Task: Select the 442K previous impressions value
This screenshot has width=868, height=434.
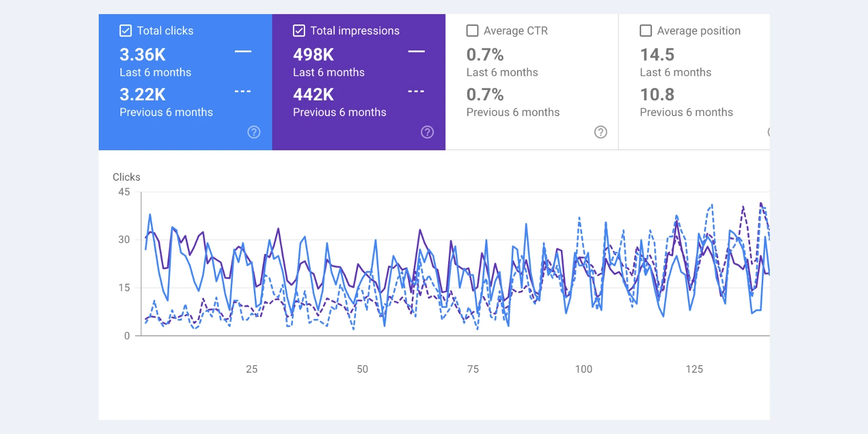Action: [314, 94]
